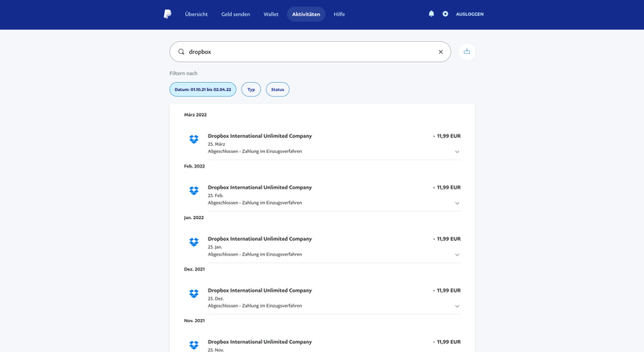Click Dropbox logo of 25. Jan. transaction
644x352 pixels.
pyautogui.click(x=194, y=242)
